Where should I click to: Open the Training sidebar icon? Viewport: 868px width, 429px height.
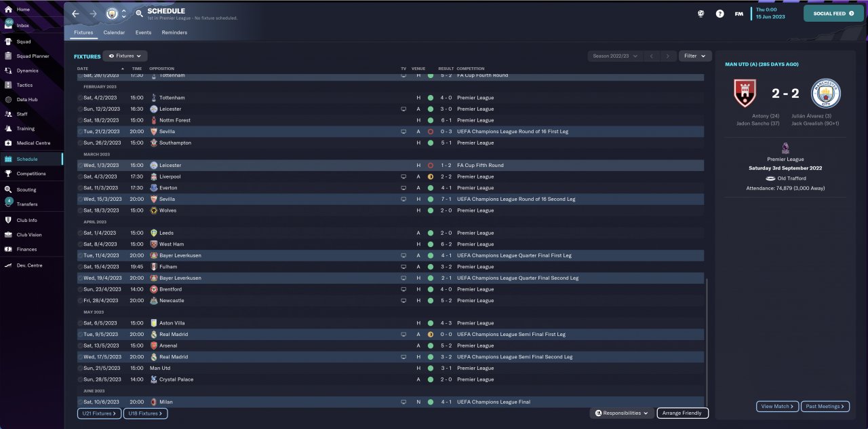[9, 128]
